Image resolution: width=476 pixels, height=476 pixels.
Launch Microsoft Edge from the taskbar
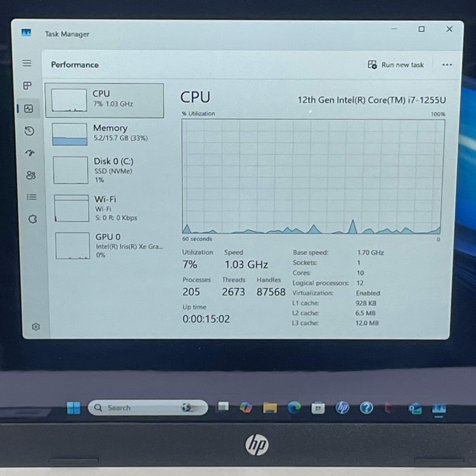tap(294, 408)
